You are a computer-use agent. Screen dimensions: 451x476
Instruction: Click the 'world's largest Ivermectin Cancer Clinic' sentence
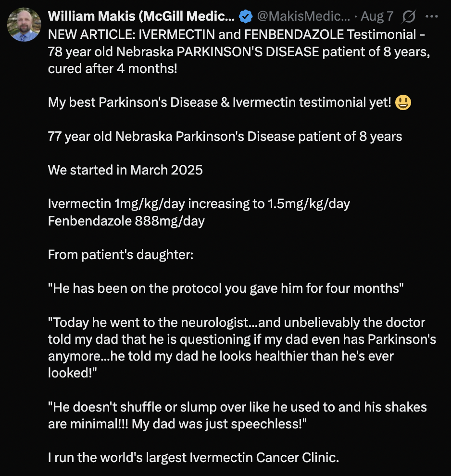click(x=194, y=458)
